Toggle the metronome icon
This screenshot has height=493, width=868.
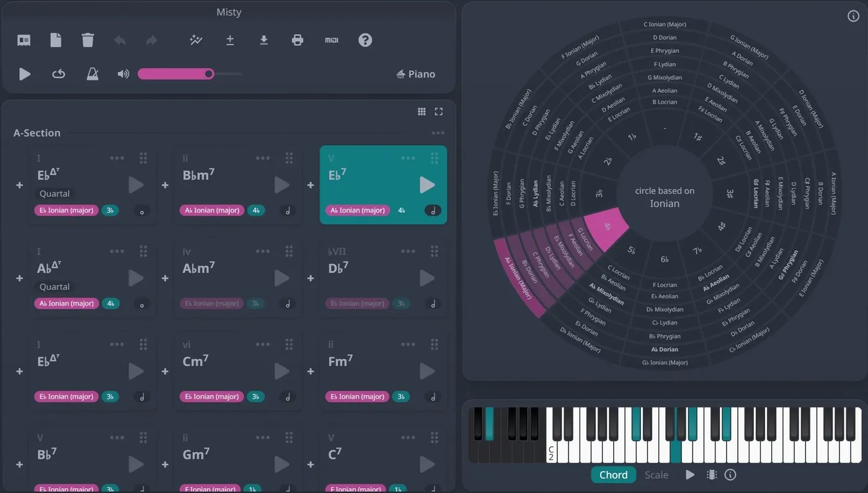92,74
